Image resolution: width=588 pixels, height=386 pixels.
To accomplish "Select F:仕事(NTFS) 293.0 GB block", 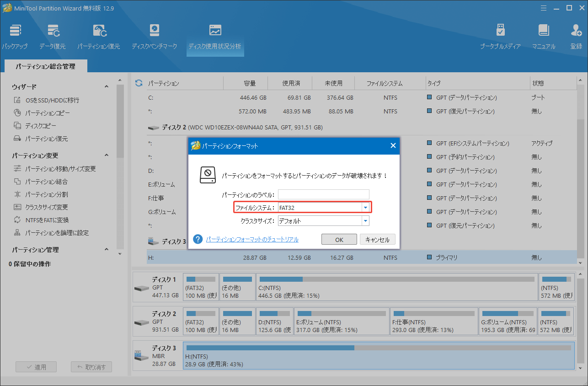I will pos(433,321).
